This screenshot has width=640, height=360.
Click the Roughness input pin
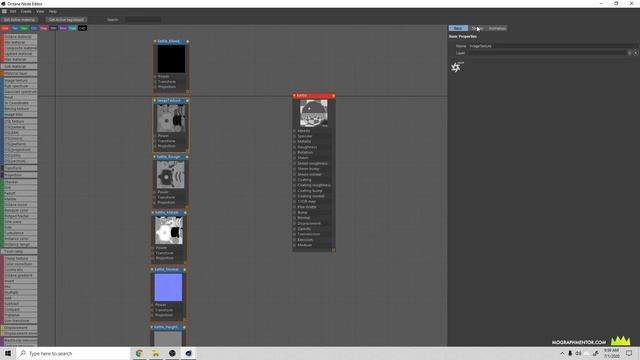pos(294,147)
